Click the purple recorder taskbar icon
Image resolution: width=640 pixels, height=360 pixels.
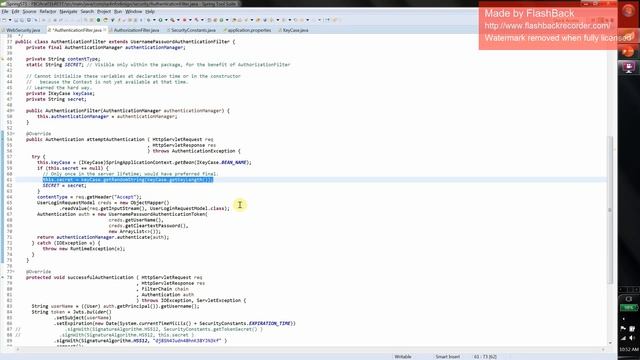629,67
